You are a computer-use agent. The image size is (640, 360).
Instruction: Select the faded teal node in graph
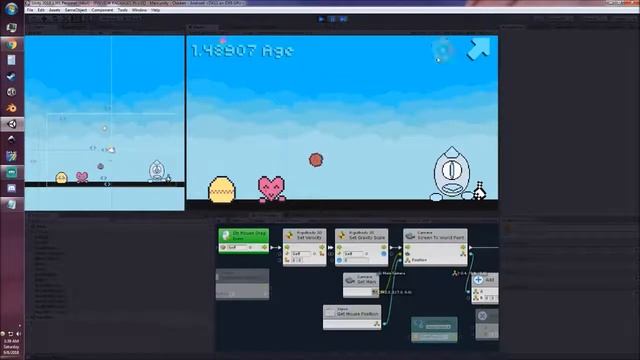tap(434, 329)
